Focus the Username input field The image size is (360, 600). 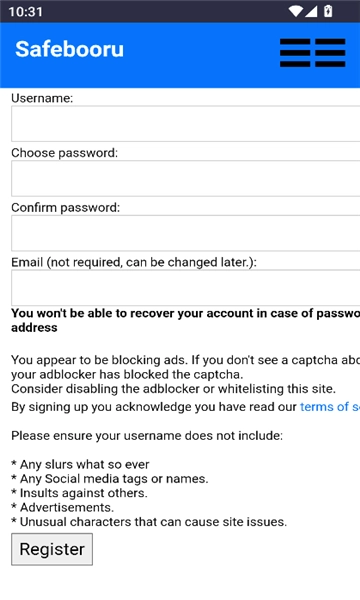[186, 124]
